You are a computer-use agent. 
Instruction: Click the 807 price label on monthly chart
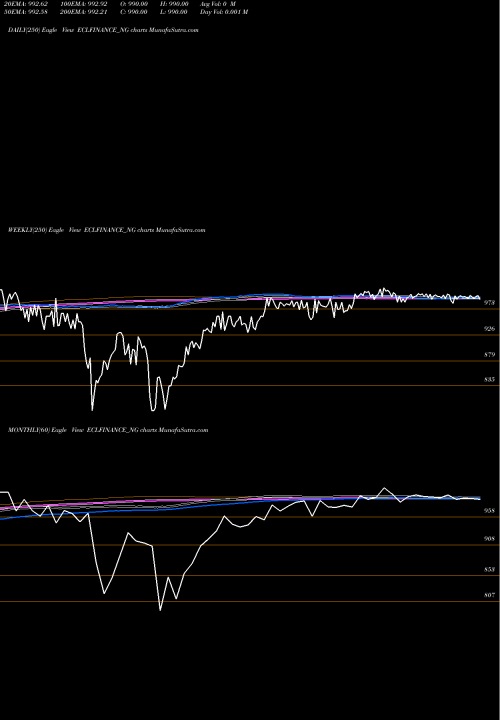pos(489,595)
